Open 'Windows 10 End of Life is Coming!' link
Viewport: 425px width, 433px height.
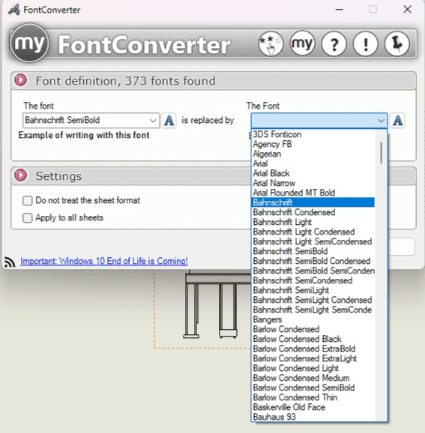[104, 261]
